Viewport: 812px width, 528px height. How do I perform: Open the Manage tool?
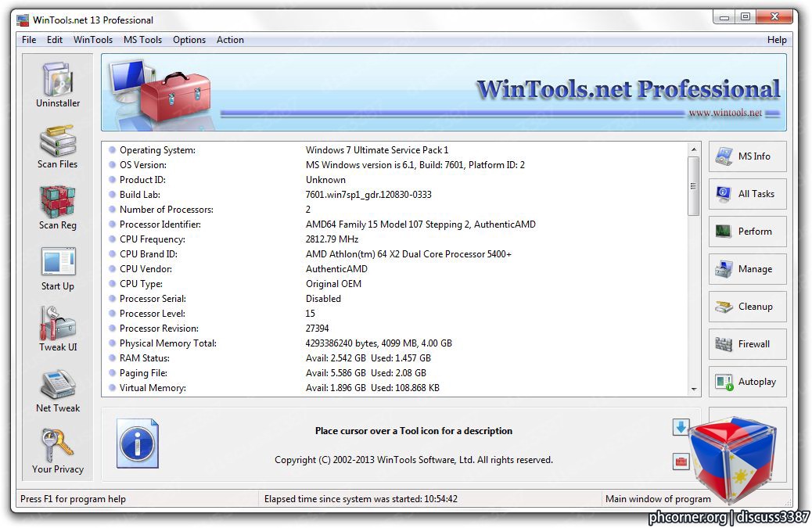tap(747, 269)
